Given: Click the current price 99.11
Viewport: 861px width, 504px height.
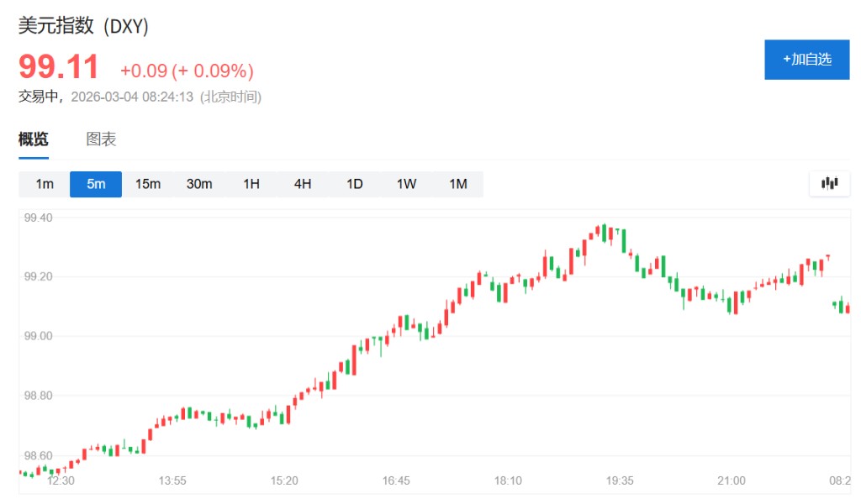Looking at the screenshot, I should click(59, 67).
